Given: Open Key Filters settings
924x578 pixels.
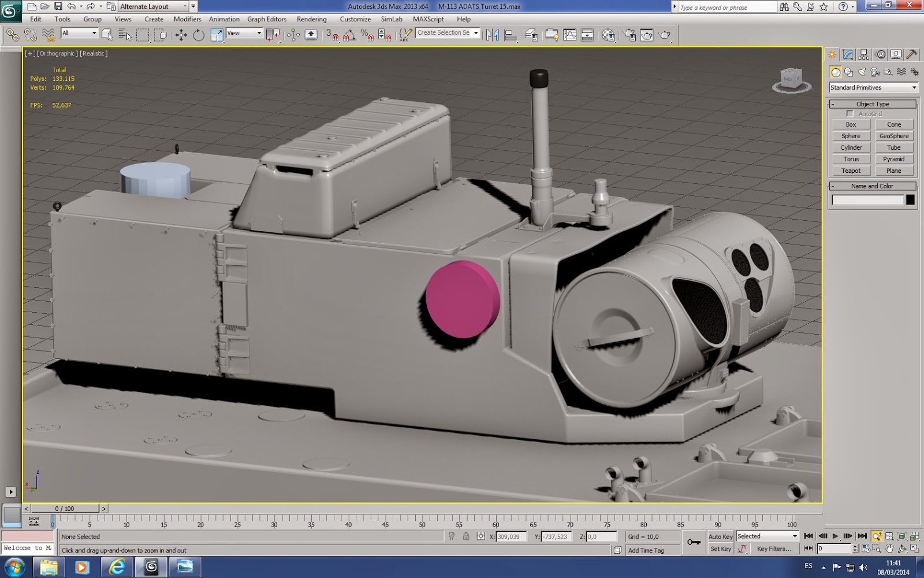Looking at the screenshot, I should click(774, 548).
